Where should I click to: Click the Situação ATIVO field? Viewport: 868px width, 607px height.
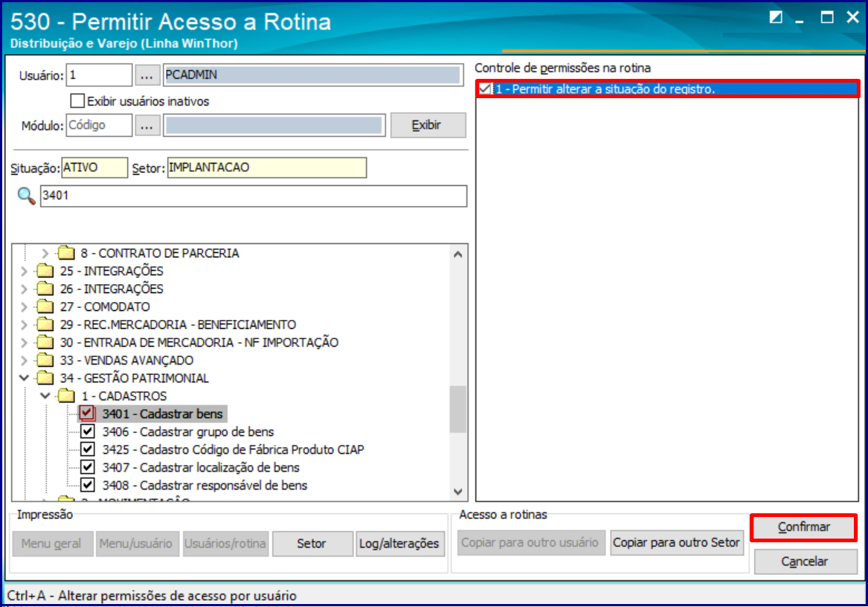pos(94,168)
